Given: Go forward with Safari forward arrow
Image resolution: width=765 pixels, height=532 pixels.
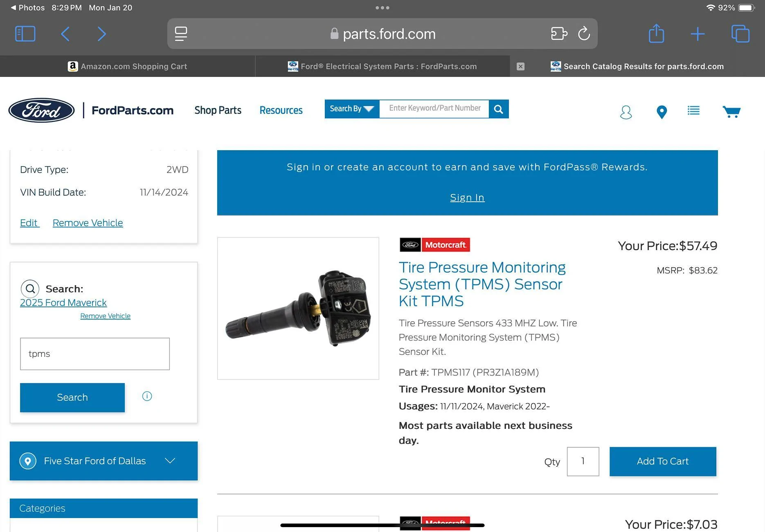Looking at the screenshot, I should (x=101, y=34).
